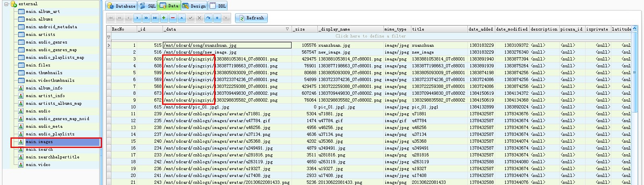Click the blue asterisk bookmark icon
Viewport: 644px width, 185px height.
pos(217,18)
